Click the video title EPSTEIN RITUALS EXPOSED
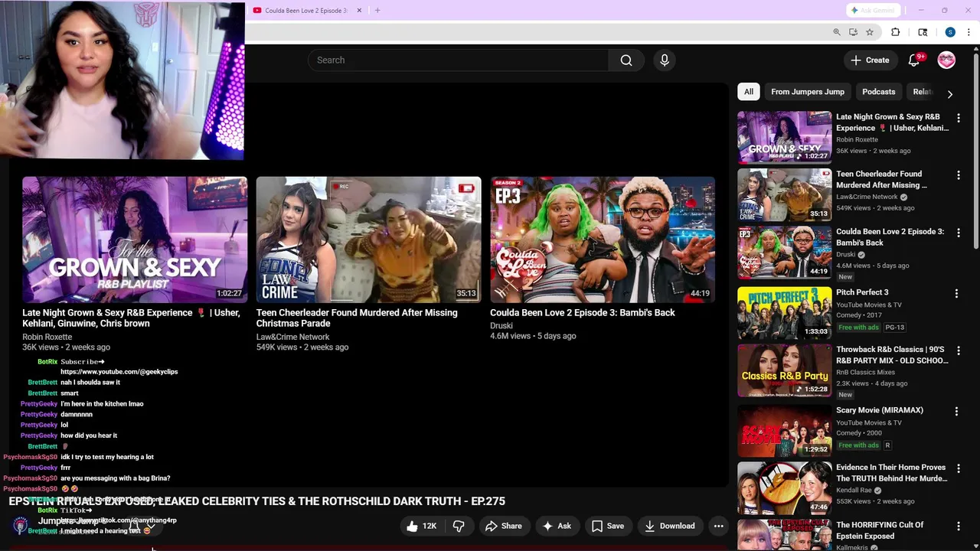 [x=257, y=501]
